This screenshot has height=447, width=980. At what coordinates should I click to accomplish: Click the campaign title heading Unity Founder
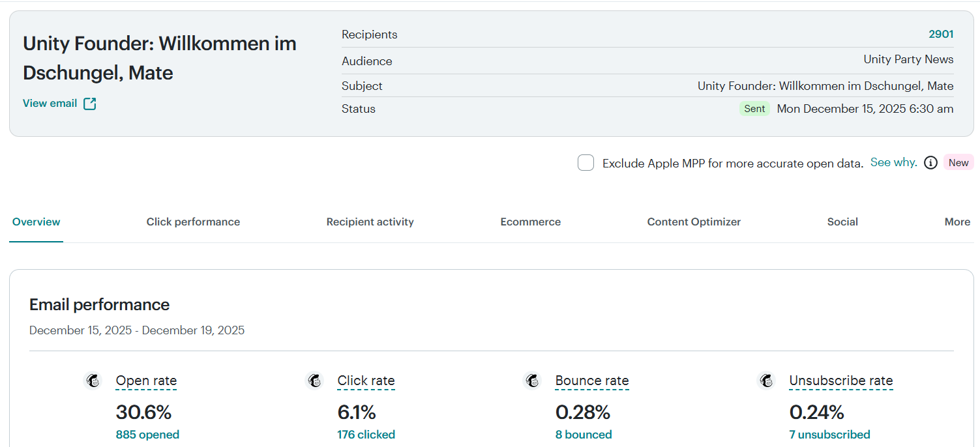tap(160, 58)
